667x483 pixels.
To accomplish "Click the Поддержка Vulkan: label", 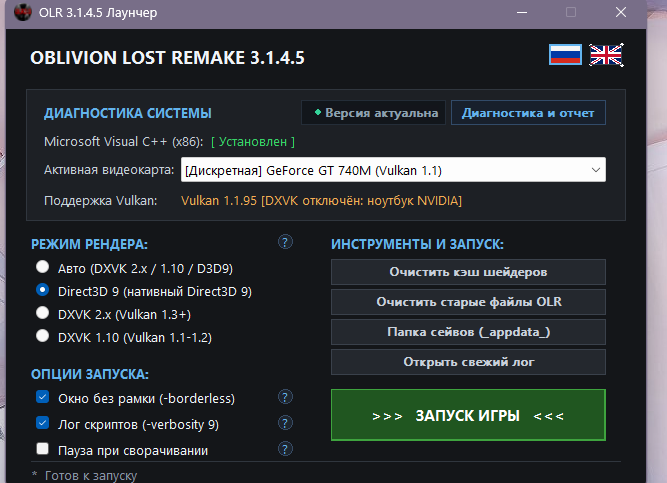I will click(100, 200).
